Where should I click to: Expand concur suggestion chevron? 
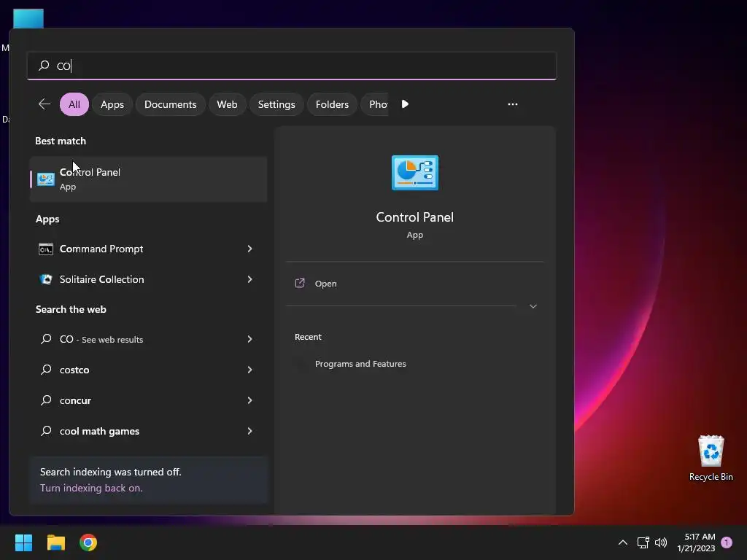[x=249, y=400]
